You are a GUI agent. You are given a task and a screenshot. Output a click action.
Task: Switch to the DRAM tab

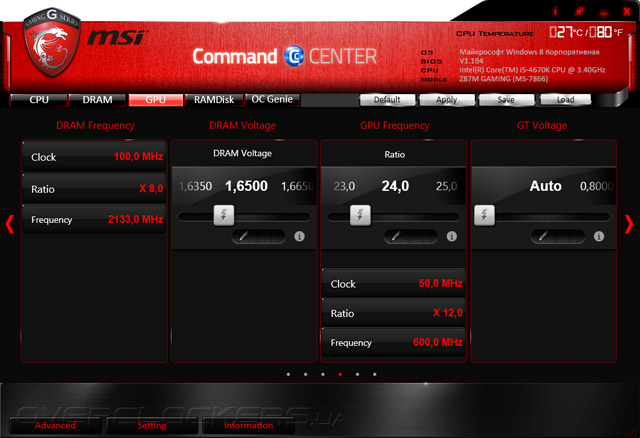pyautogui.click(x=97, y=100)
